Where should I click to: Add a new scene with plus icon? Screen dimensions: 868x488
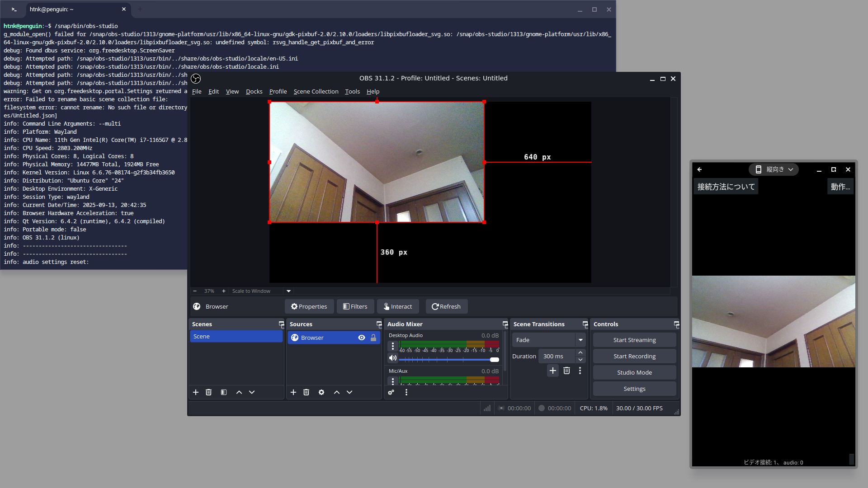196,392
